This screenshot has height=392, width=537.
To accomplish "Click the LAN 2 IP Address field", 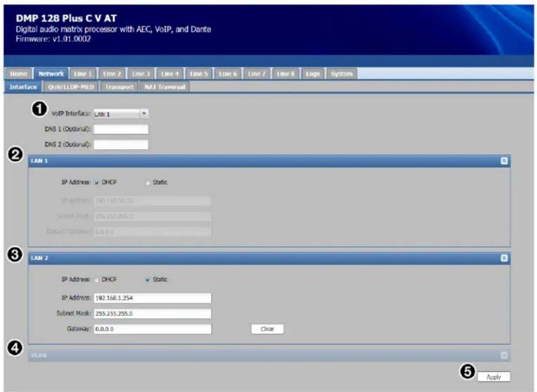I will coord(152,298).
